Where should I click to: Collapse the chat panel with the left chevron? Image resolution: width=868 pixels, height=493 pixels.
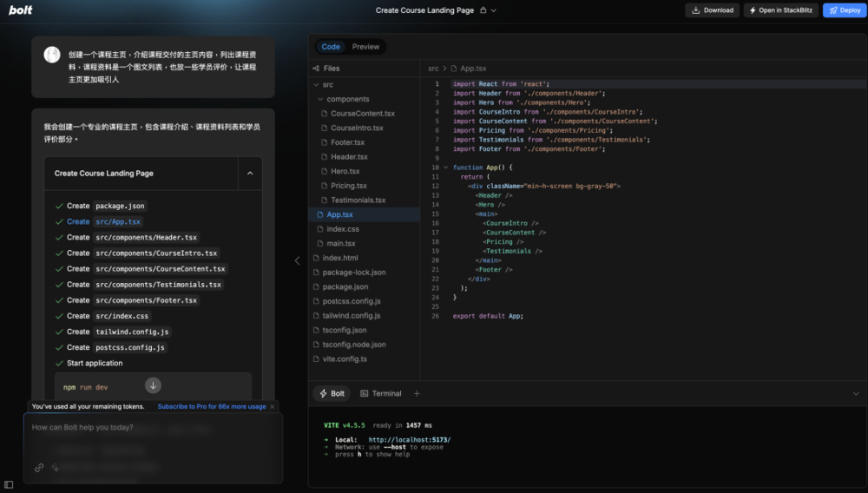tap(297, 260)
